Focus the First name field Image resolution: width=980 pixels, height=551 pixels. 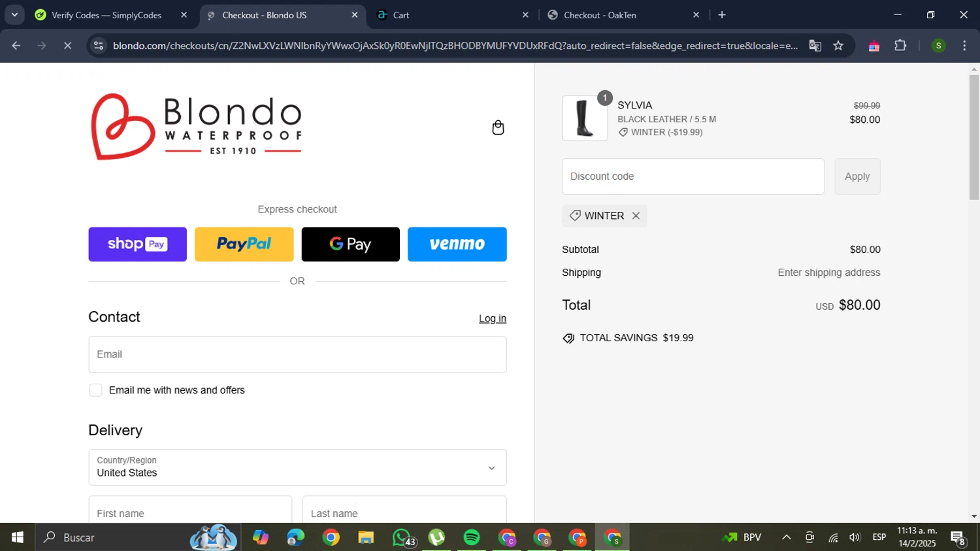[190, 510]
